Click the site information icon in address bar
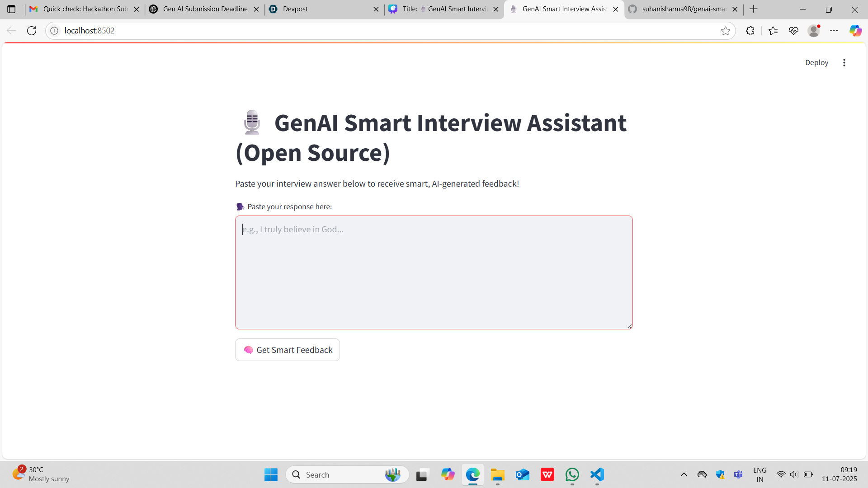This screenshot has height=488, width=868. (x=54, y=31)
